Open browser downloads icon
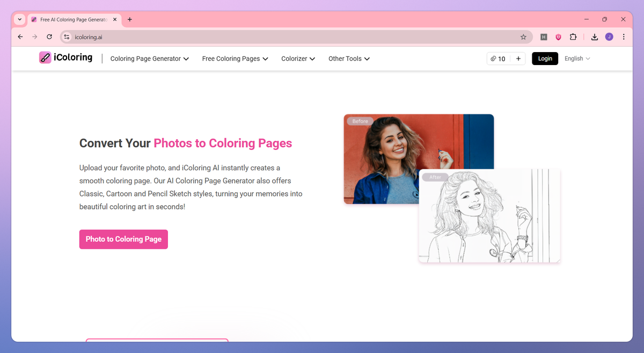 click(x=595, y=37)
